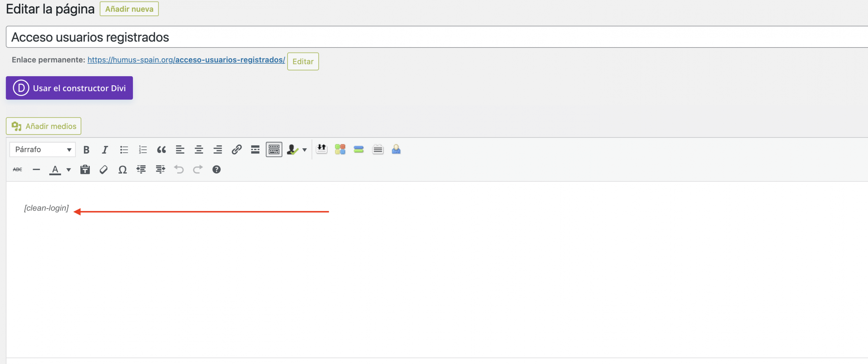This screenshot has height=364, width=868.
Task: Open the Párrafo format dropdown
Action: pyautogui.click(x=43, y=150)
